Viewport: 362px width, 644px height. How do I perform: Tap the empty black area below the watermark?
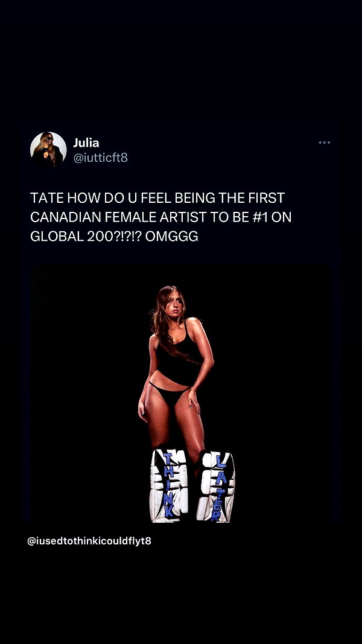coord(180,596)
